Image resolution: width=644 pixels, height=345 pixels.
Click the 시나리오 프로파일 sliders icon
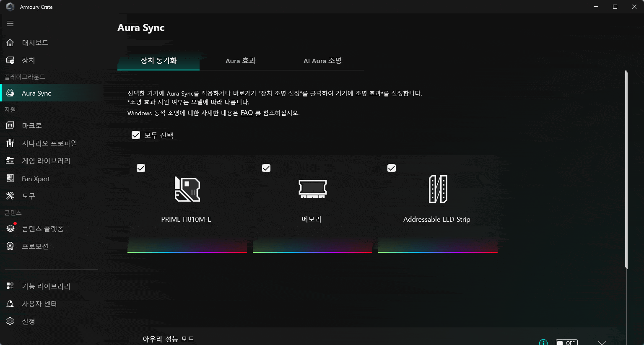pos(10,143)
